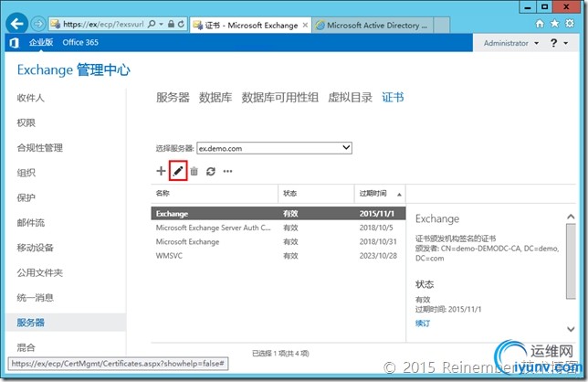Click the 企业版 header link
The image size is (588, 382).
click(41, 42)
